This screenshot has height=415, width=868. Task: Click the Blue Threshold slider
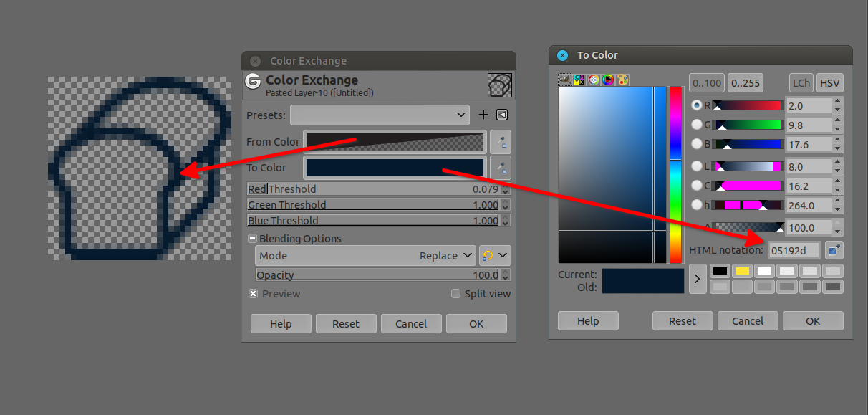[374, 221]
